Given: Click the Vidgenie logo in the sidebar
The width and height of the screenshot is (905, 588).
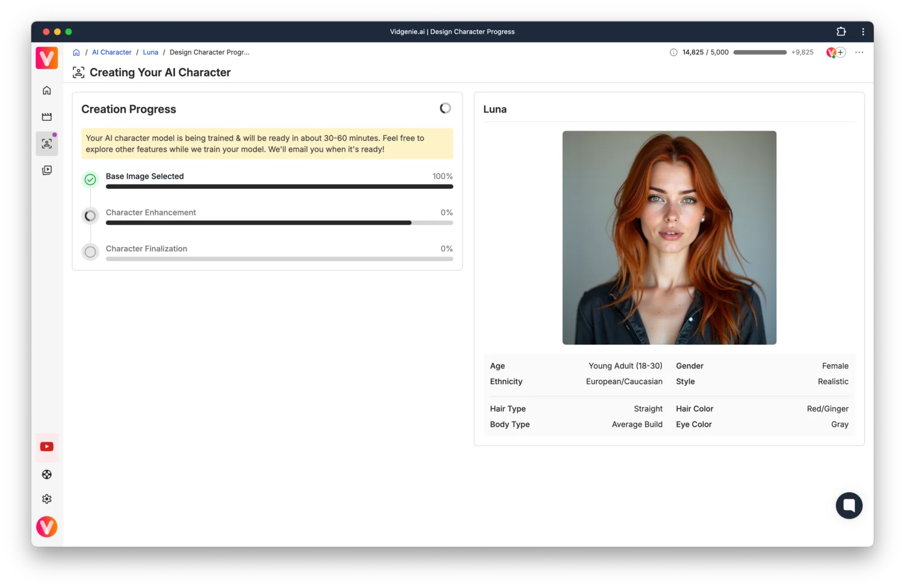Looking at the screenshot, I should 47,58.
